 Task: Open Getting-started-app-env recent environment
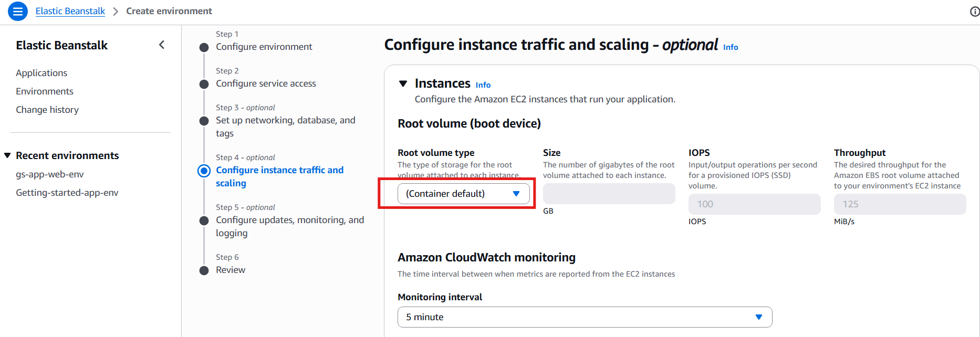tap(67, 193)
